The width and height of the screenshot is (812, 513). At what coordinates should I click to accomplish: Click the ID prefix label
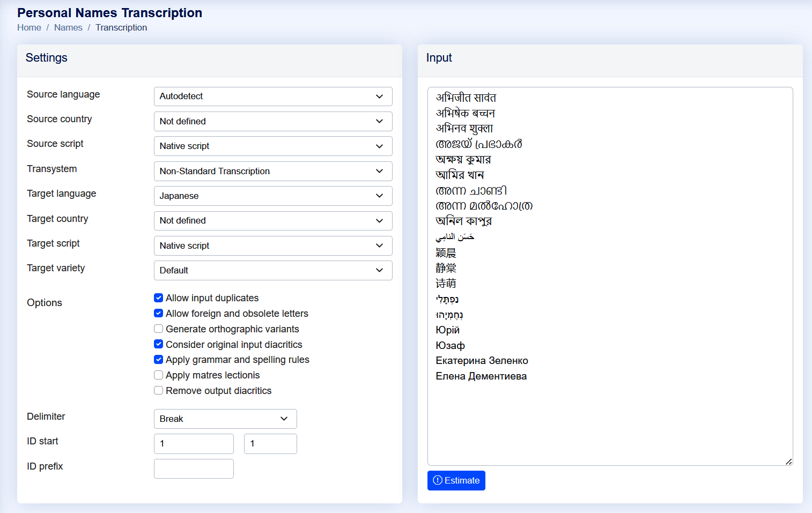pyautogui.click(x=45, y=466)
